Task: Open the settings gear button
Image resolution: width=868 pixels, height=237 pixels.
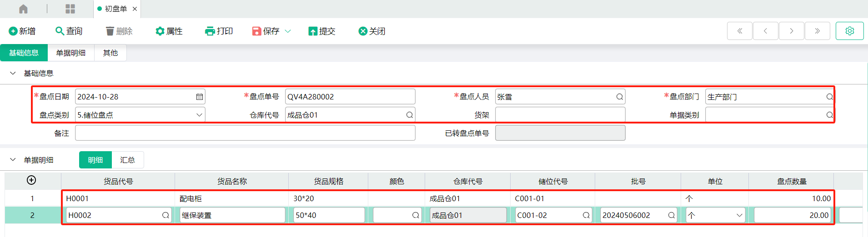Action: pos(849,31)
